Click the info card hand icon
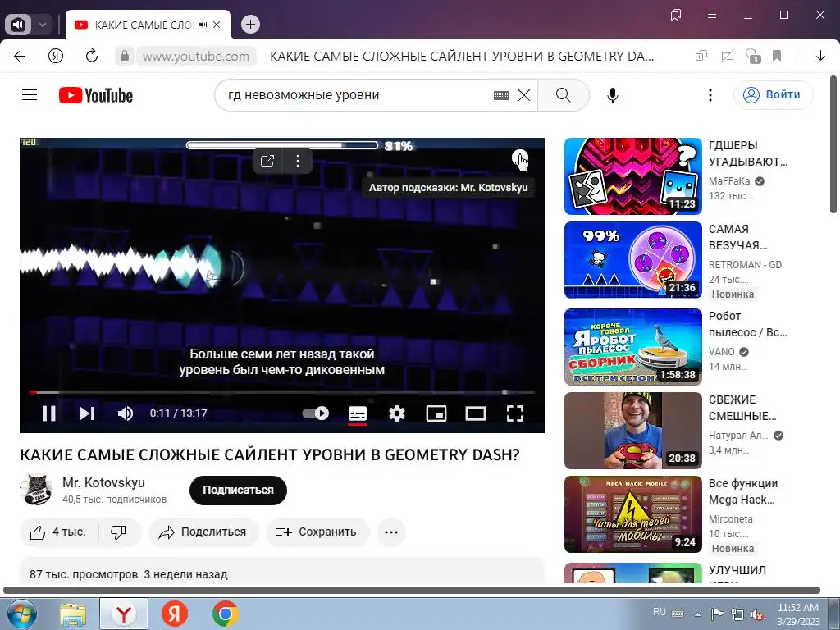840x630 pixels. [520, 160]
